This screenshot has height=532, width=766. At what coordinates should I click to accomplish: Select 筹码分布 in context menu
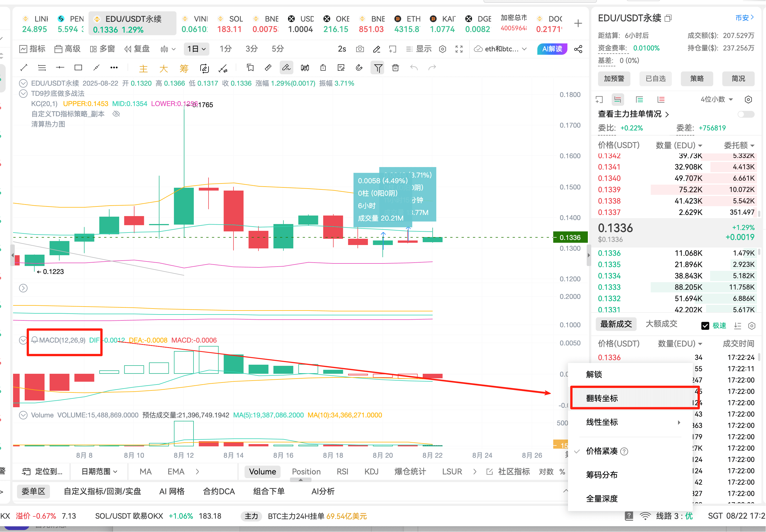(630, 475)
